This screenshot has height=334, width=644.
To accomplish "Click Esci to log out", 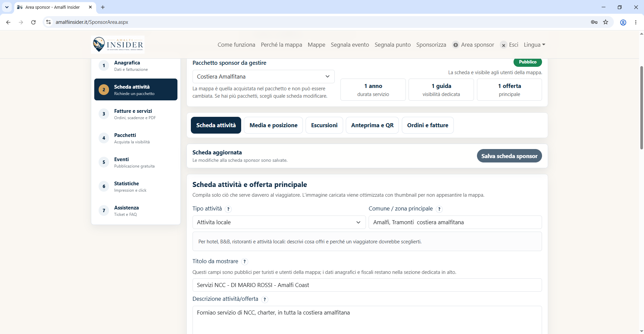I will pos(514,45).
